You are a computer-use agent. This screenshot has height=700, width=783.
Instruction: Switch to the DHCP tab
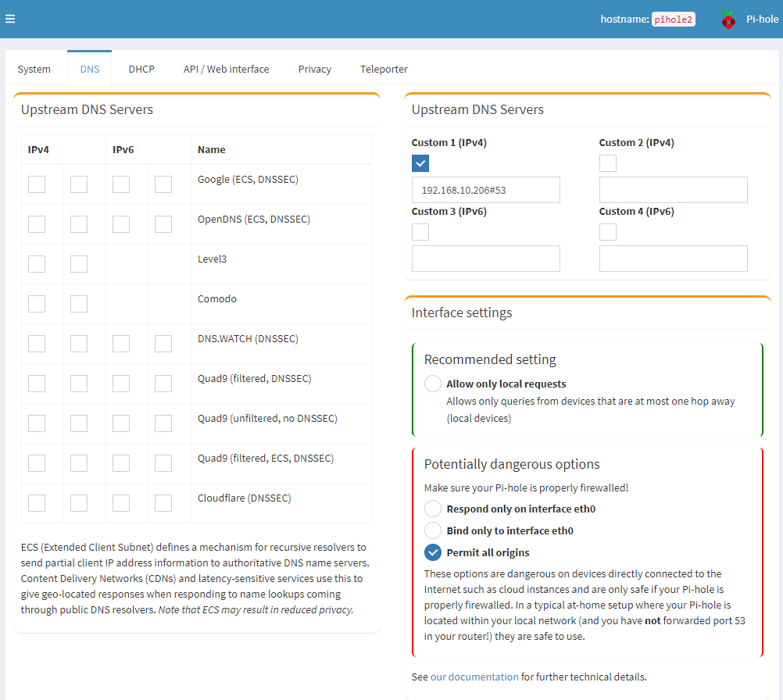click(141, 69)
